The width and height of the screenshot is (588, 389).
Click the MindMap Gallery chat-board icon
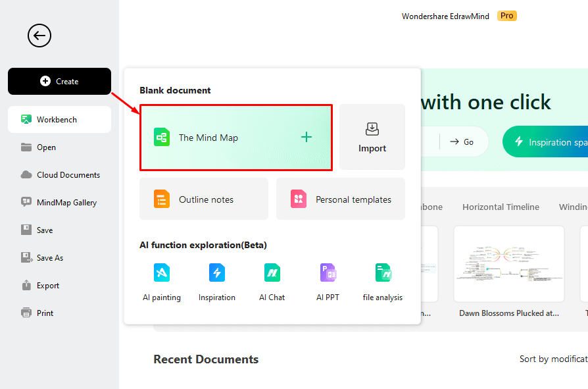(26, 202)
